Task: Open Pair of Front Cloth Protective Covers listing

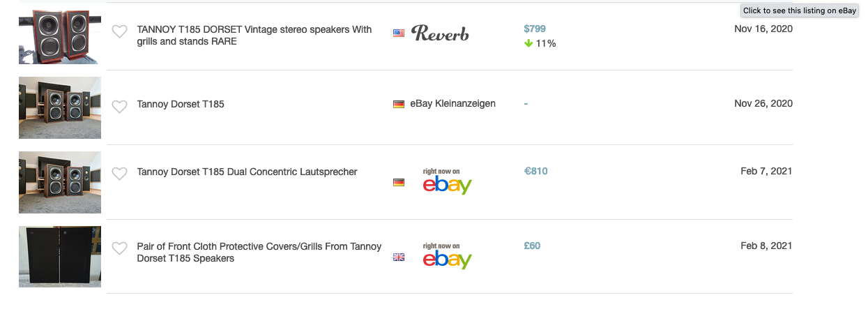Action: (x=259, y=253)
